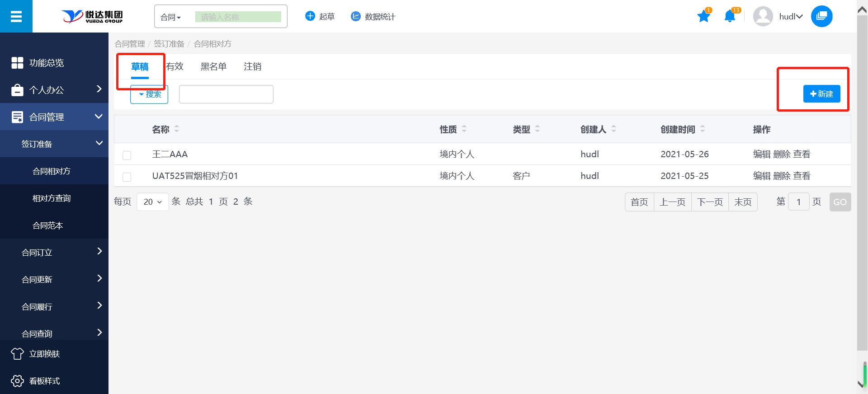Click the vertical page scrollbar
Viewport: 868px width, 394px height.
[x=862, y=181]
